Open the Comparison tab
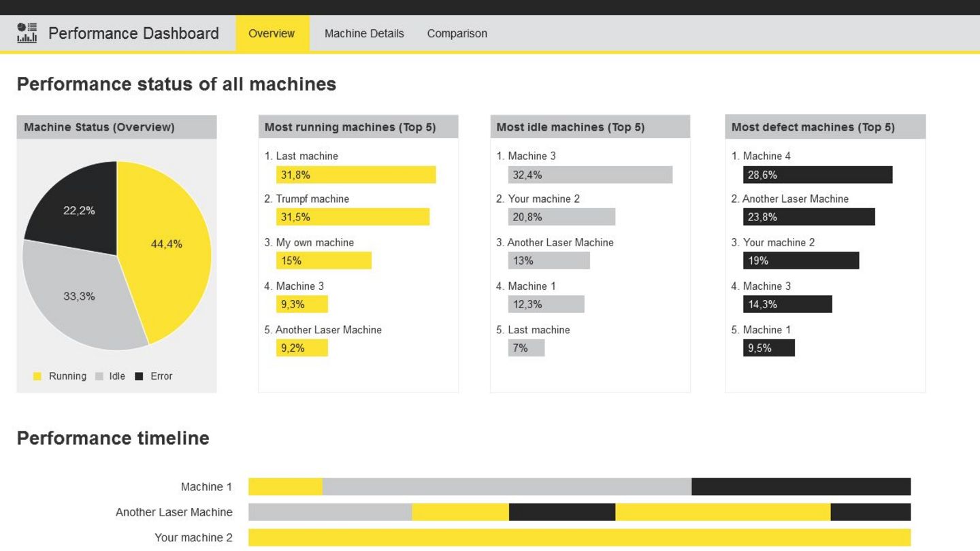Image resolution: width=980 pixels, height=551 pixels. click(x=457, y=33)
